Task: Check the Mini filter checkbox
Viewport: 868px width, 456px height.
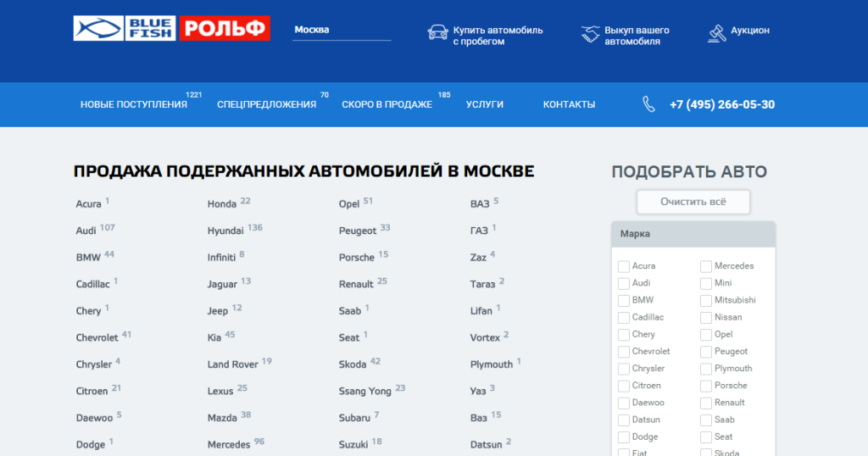Action: click(x=706, y=283)
